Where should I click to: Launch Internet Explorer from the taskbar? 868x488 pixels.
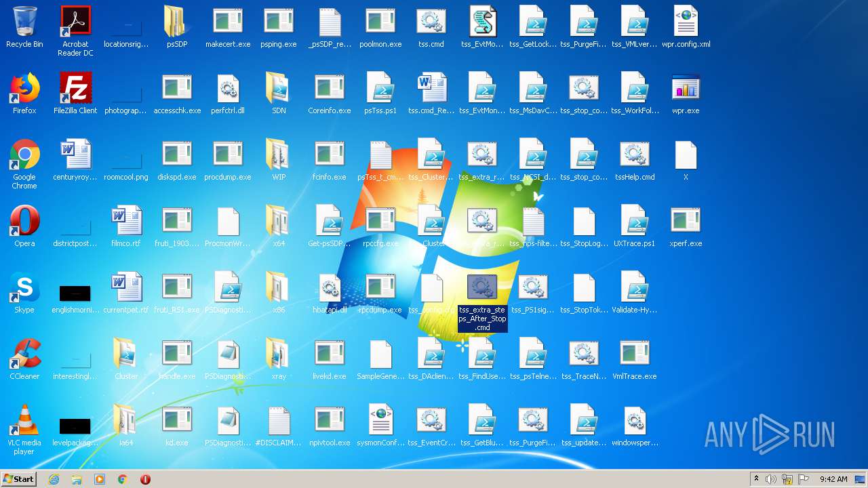coord(54,479)
